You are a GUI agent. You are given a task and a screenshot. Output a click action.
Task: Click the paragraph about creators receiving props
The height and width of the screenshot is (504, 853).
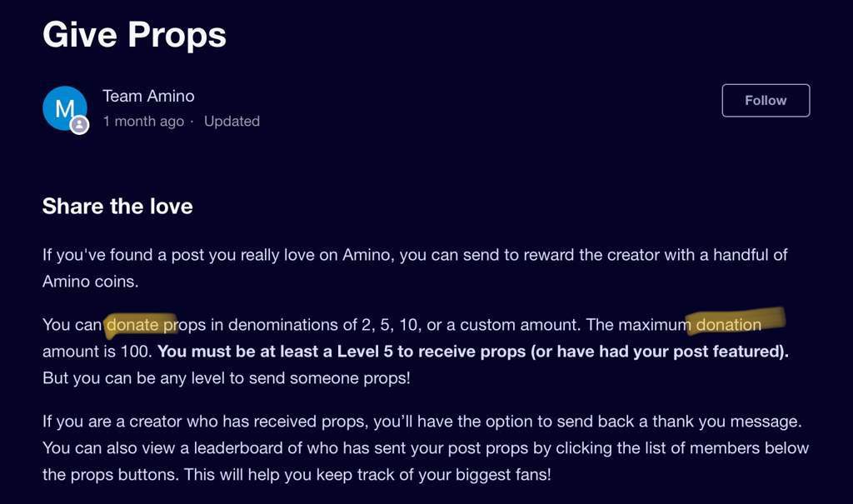(x=426, y=448)
